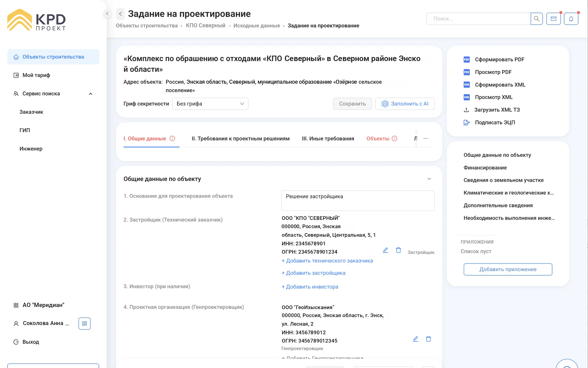This screenshot has width=588, height=368.
Task: Select Инженер in the sidebar
Action: click(x=31, y=149)
